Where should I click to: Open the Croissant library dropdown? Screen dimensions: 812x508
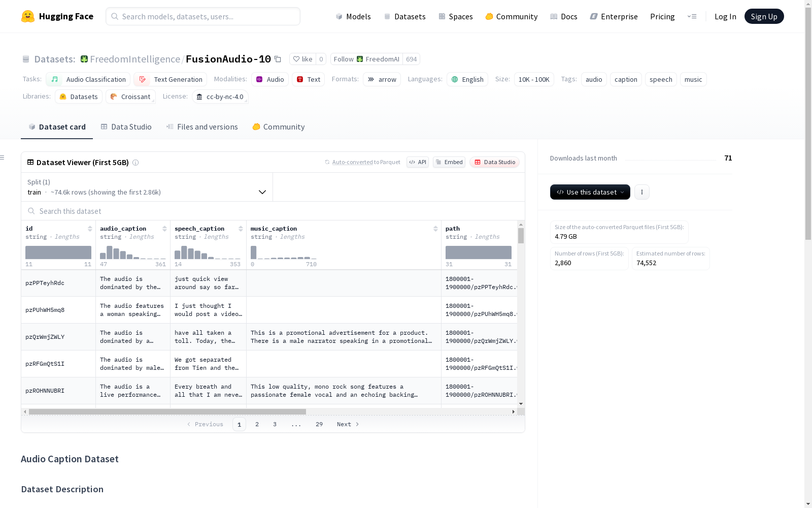click(x=130, y=97)
